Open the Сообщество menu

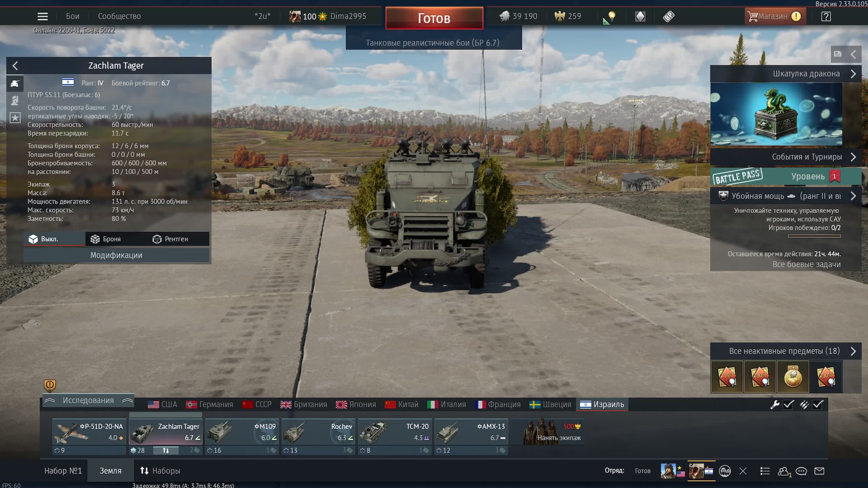coord(119,16)
